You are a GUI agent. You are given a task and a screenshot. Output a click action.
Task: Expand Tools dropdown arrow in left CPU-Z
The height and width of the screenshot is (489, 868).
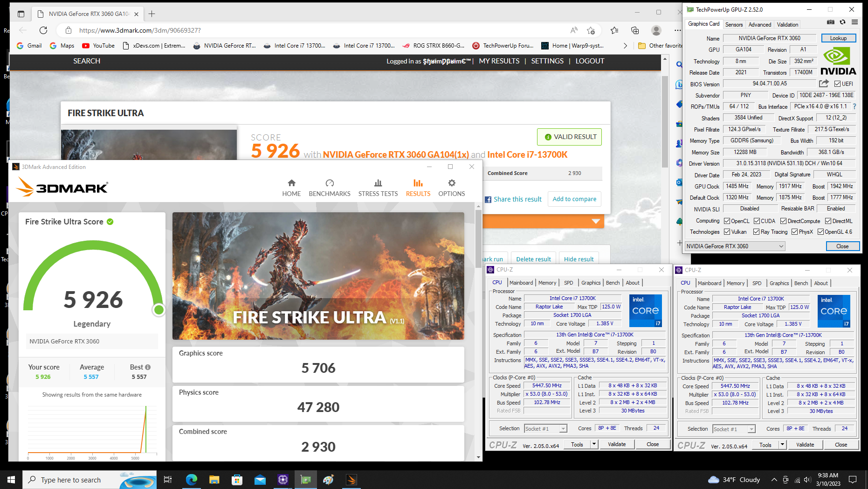point(594,444)
